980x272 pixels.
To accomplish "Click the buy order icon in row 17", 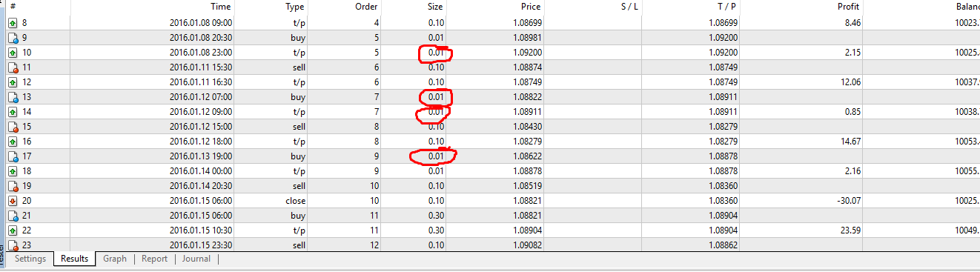I will [13, 156].
